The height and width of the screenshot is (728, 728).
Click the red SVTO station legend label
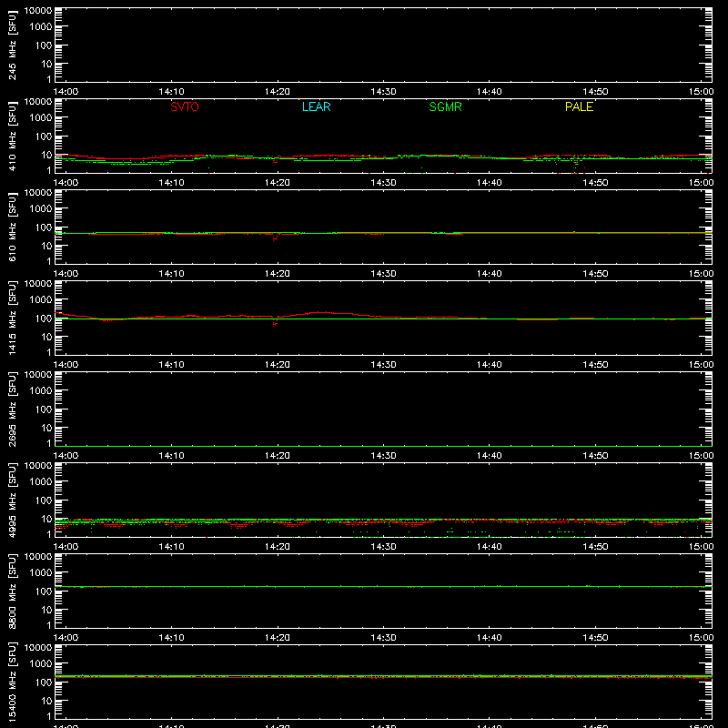tap(185, 106)
